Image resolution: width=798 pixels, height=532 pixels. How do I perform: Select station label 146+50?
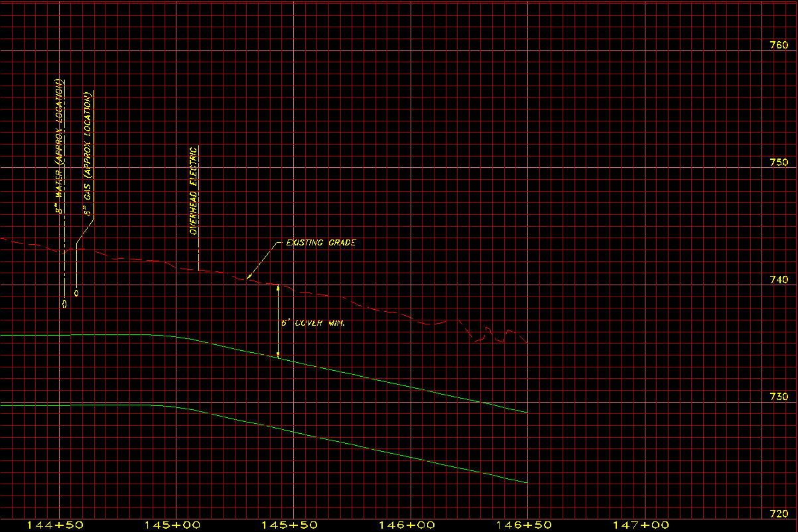(523, 525)
